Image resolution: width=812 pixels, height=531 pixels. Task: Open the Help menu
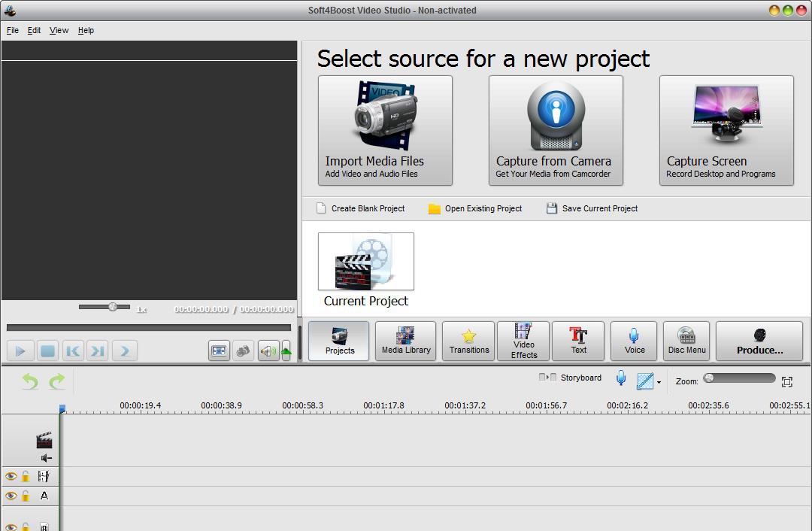[86, 31]
